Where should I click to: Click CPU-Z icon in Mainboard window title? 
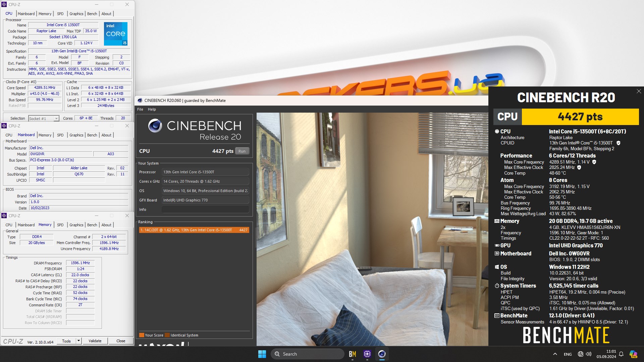pyautogui.click(x=4, y=126)
